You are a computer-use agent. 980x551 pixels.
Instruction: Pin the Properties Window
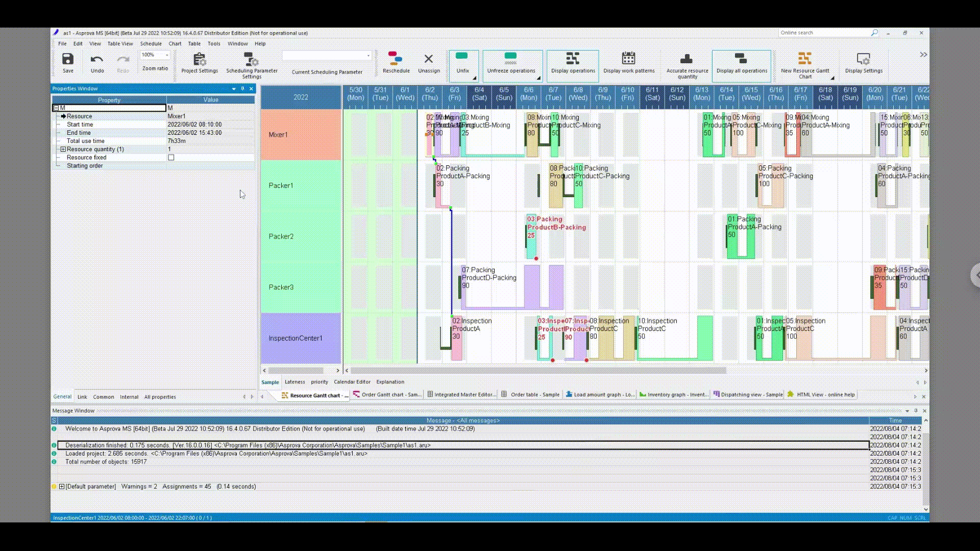coord(242,89)
